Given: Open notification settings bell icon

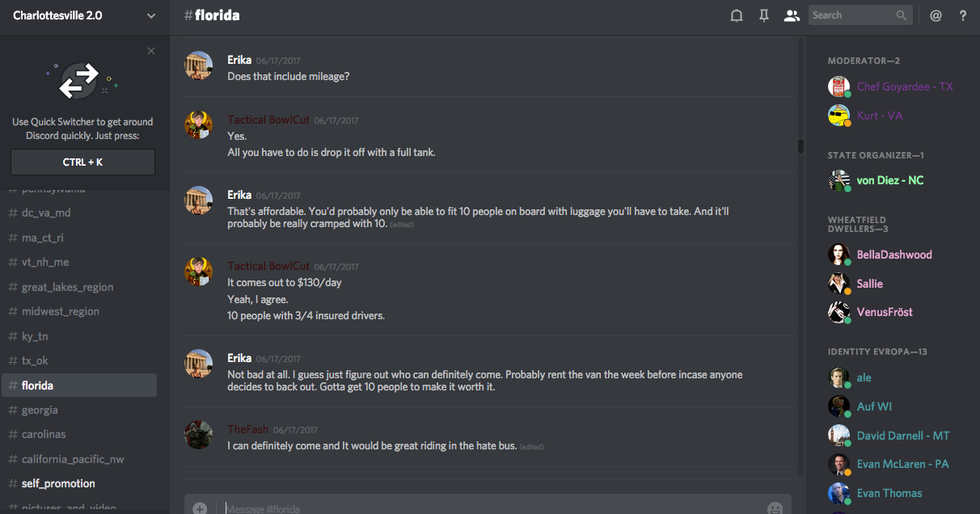Looking at the screenshot, I should point(737,15).
